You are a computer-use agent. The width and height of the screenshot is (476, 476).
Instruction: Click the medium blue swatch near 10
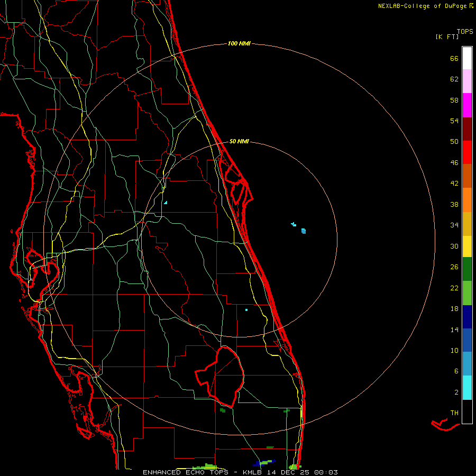pos(467,340)
